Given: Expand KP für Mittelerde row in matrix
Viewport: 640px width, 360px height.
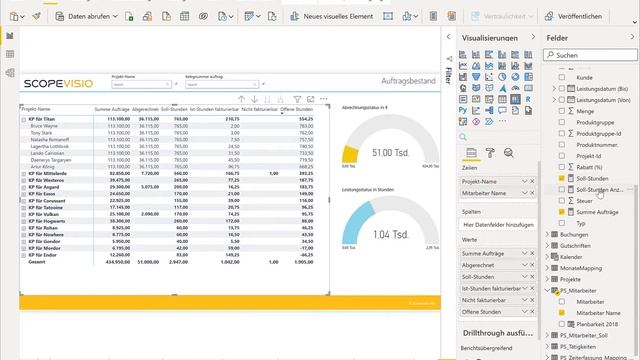Looking at the screenshot, I should point(24,174).
